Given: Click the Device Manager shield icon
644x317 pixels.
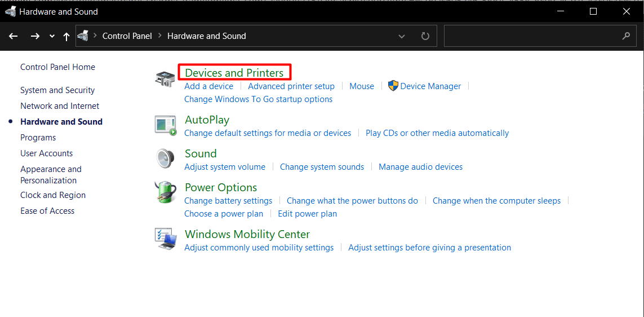Looking at the screenshot, I should point(393,86).
